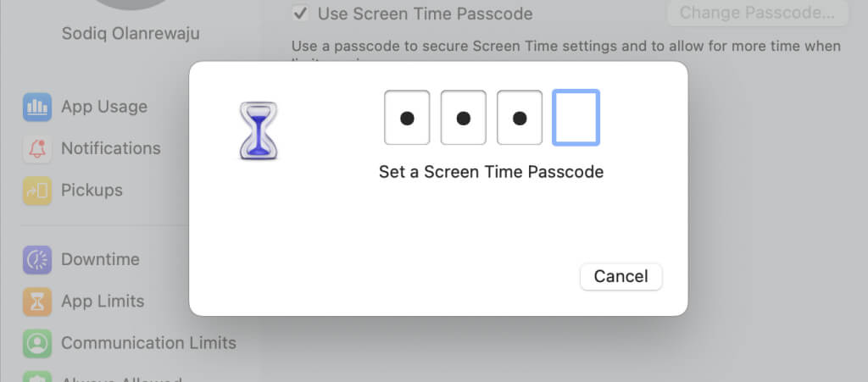Image resolution: width=868 pixels, height=382 pixels.
Task: Open Communication Limits settings
Action: (148, 344)
